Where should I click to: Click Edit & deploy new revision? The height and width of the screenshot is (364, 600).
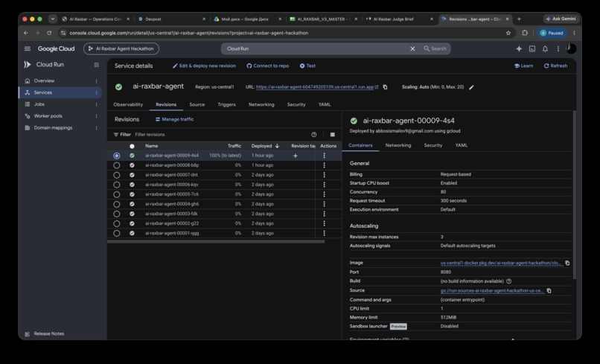click(204, 66)
